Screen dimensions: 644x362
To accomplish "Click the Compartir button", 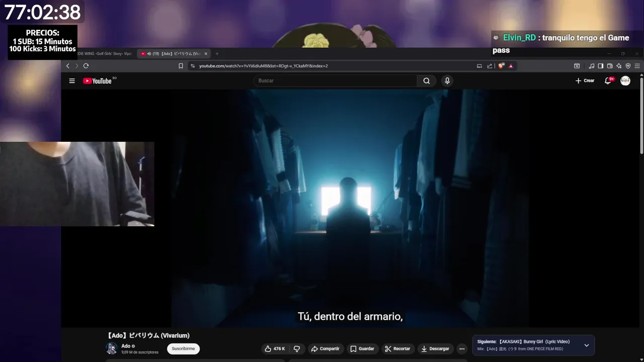I will [325, 349].
